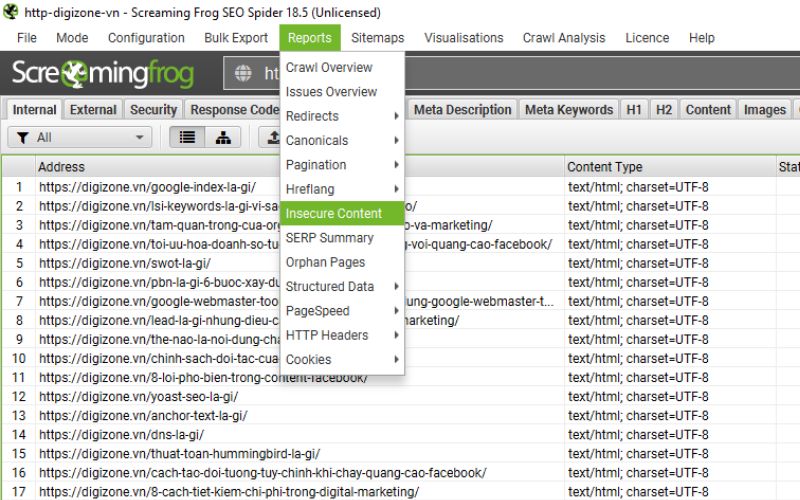Expand the Structured Data submenu
This screenshot has width=800, height=500.
342,286
